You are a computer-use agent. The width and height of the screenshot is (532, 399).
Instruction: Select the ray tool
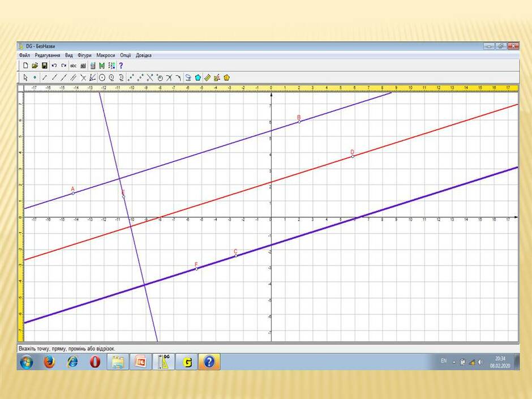point(54,78)
